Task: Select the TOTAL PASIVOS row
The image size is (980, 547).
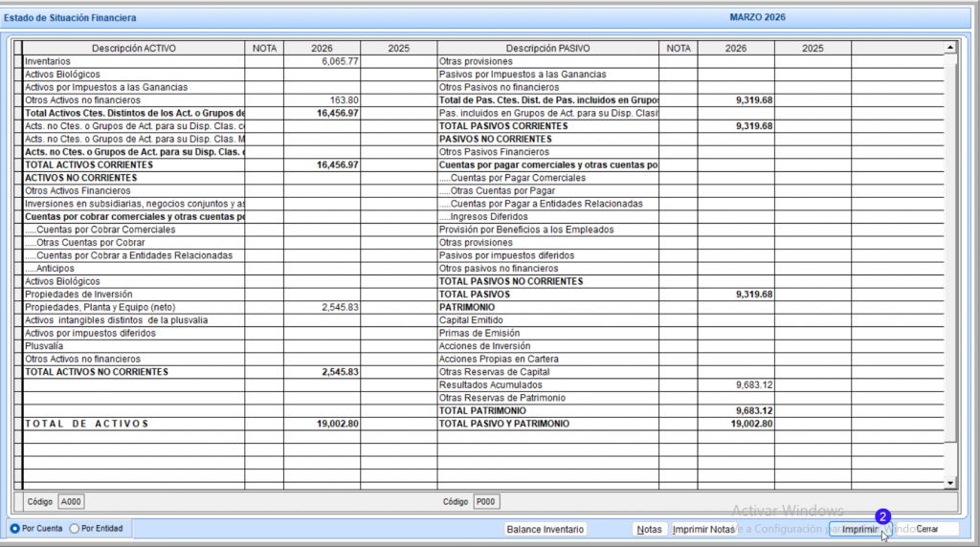Action: tap(548, 295)
